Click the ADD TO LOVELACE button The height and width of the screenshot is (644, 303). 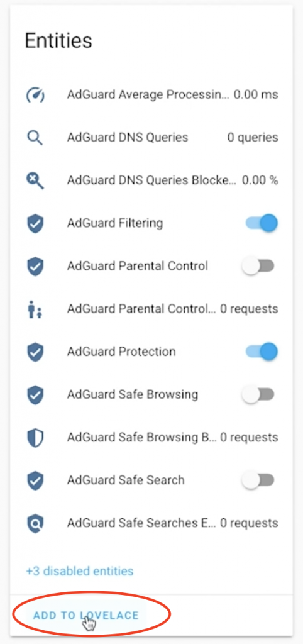(86, 615)
